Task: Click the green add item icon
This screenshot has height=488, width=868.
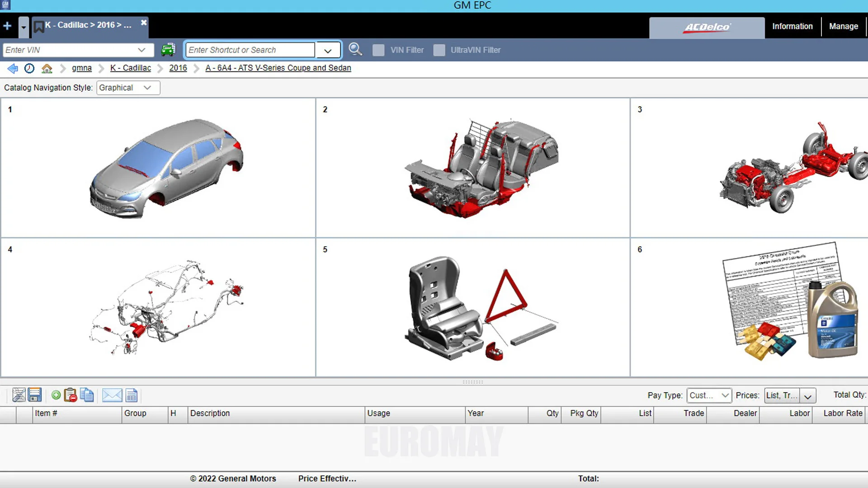Action: [x=56, y=395]
